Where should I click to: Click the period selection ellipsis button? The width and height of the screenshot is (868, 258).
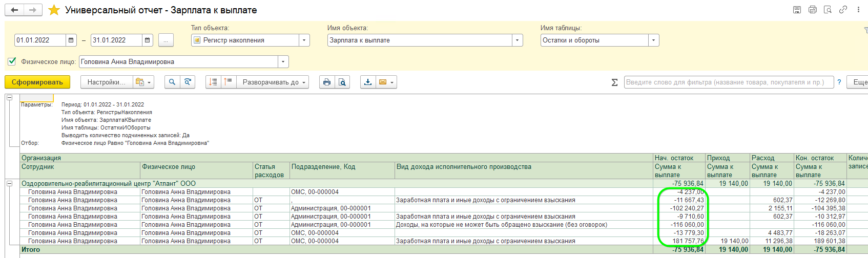click(x=166, y=40)
